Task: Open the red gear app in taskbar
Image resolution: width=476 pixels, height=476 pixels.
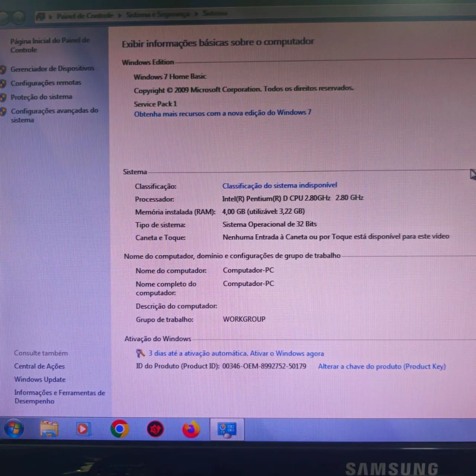Action: click(x=155, y=430)
